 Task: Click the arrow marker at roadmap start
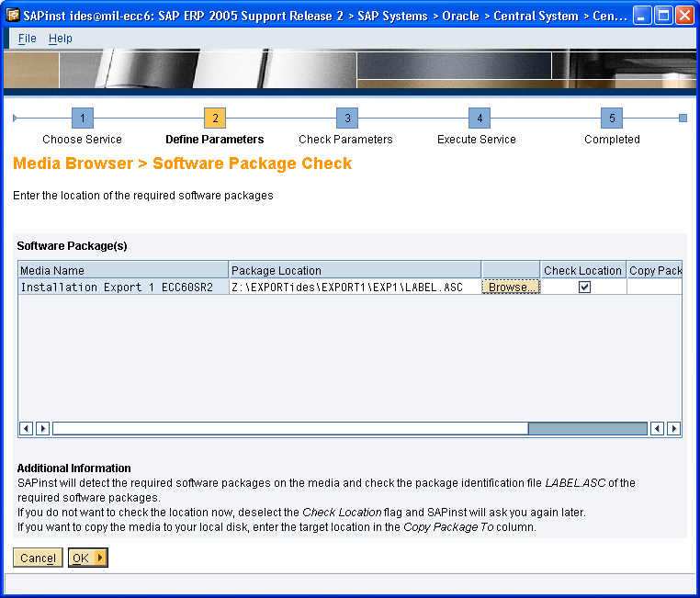[x=15, y=118]
